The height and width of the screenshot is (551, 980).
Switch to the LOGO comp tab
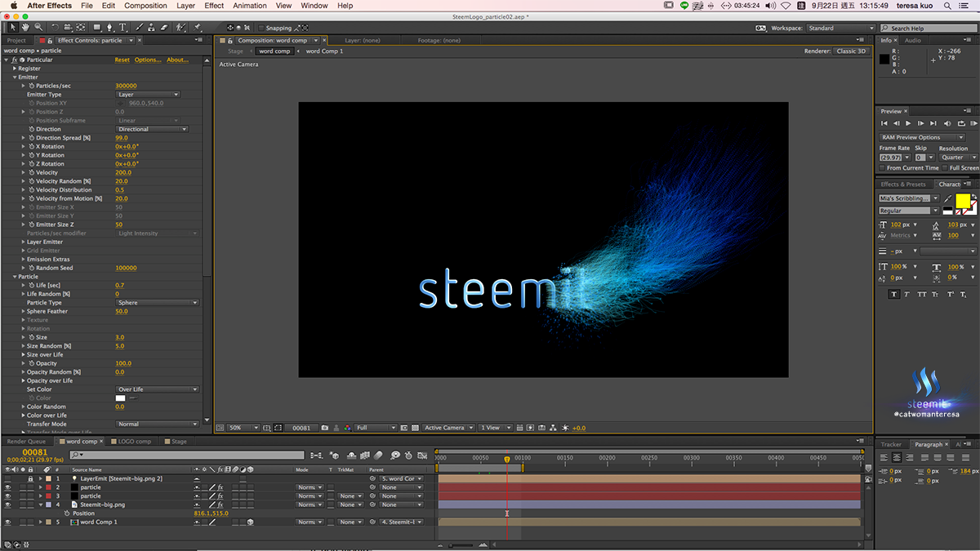pos(135,442)
